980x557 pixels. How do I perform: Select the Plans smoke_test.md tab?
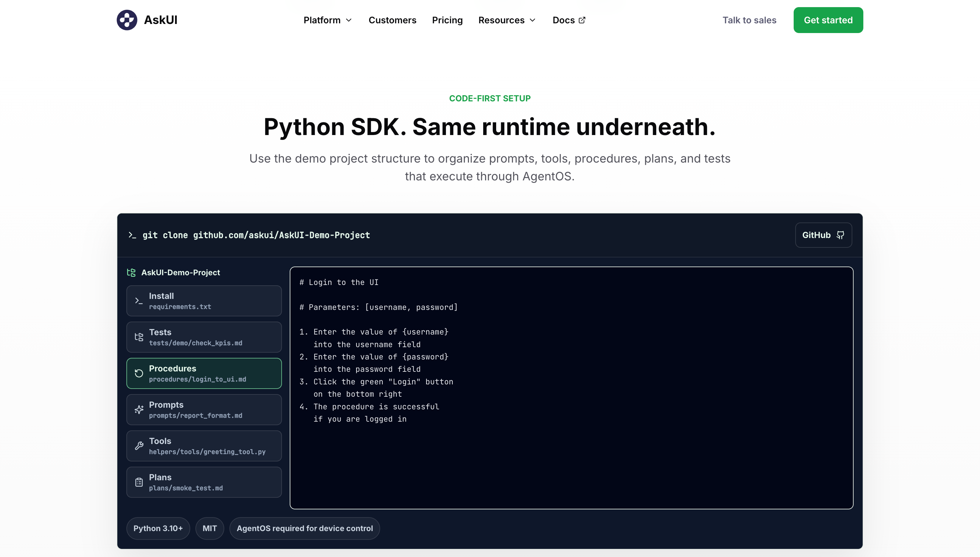click(204, 482)
